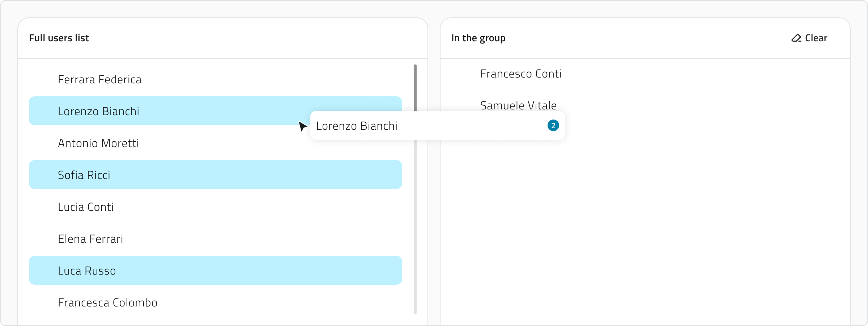The image size is (868, 326).
Task: Select Francesca Colombo at the list bottom
Action: click(107, 302)
